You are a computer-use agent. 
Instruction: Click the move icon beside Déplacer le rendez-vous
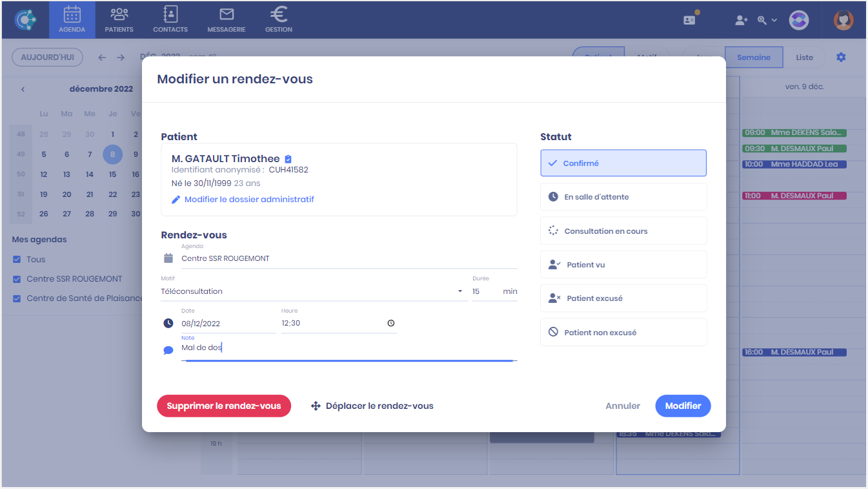point(316,406)
